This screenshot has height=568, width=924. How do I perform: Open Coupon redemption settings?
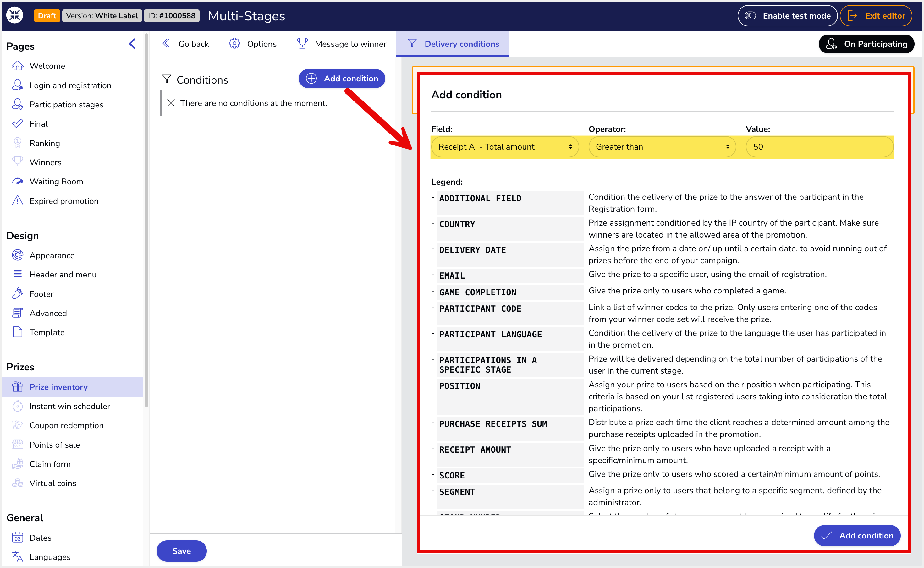(66, 425)
